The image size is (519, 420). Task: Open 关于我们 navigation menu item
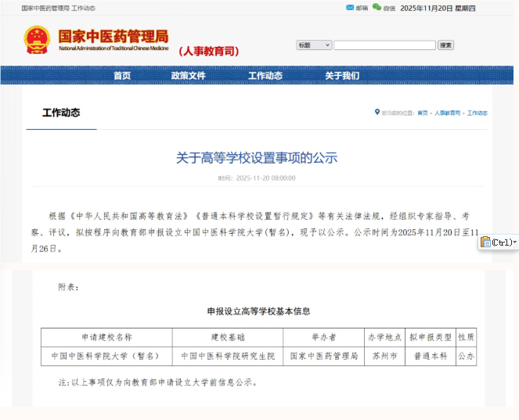[342, 76]
